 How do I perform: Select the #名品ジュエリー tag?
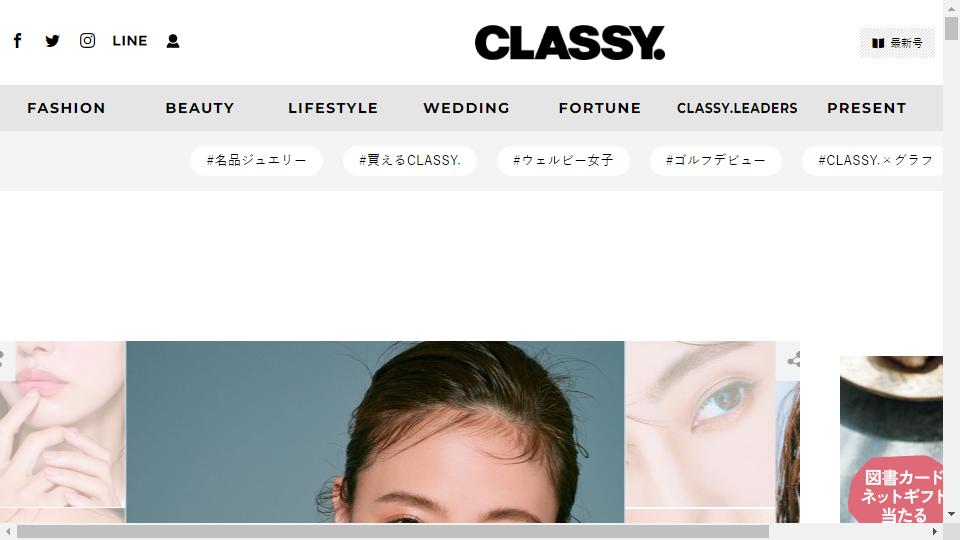(257, 160)
